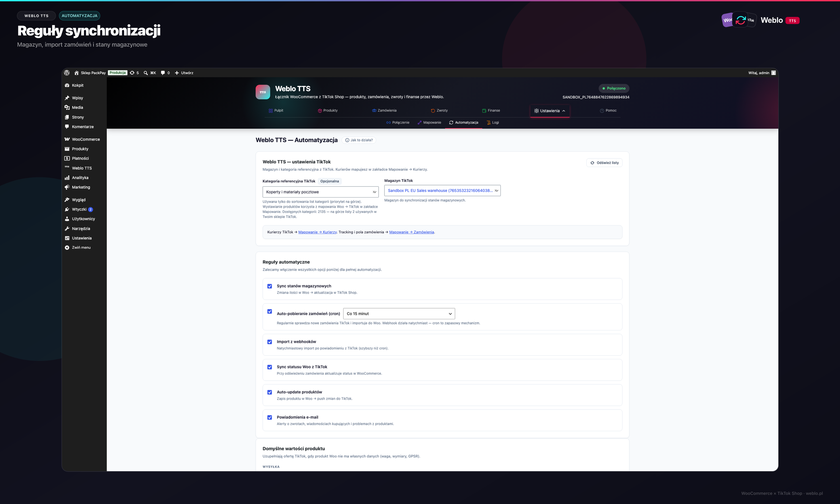Click the ⌘K shortcut label in admin bar

[x=153, y=73]
